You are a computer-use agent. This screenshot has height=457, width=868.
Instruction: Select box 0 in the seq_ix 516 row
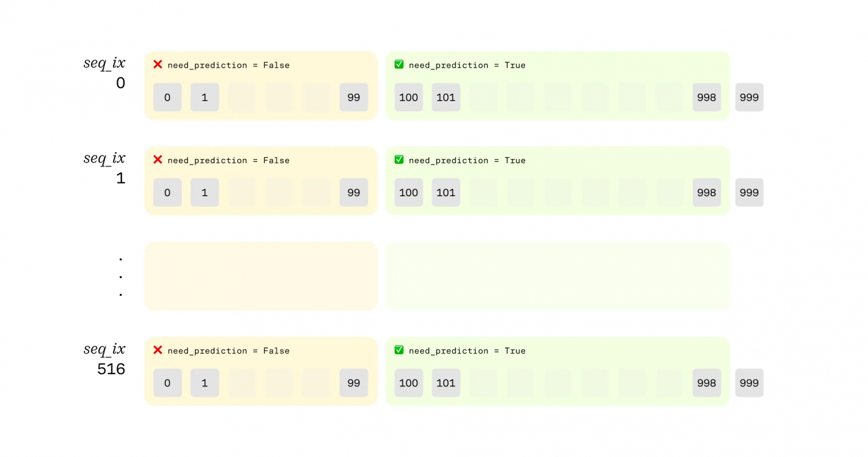click(167, 383)
